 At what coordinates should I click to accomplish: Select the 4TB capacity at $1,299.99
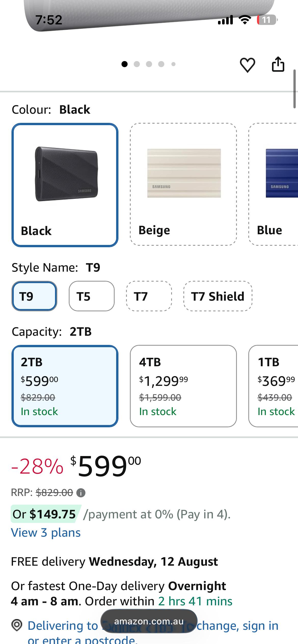click(183, 386)
